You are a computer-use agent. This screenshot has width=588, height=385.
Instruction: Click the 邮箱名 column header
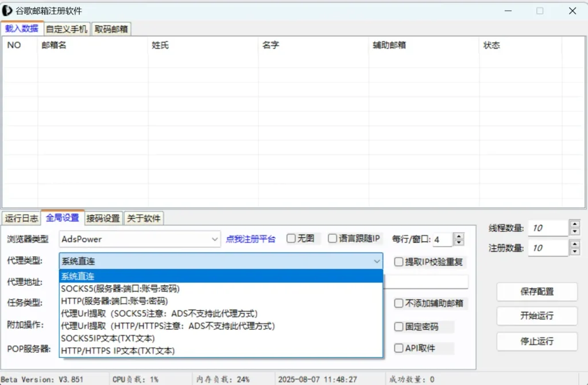click(92, 45)
